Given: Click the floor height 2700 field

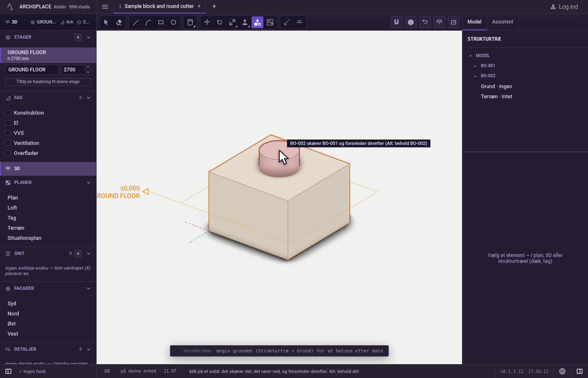Looking at the screenshot, I should pos(73,70).
